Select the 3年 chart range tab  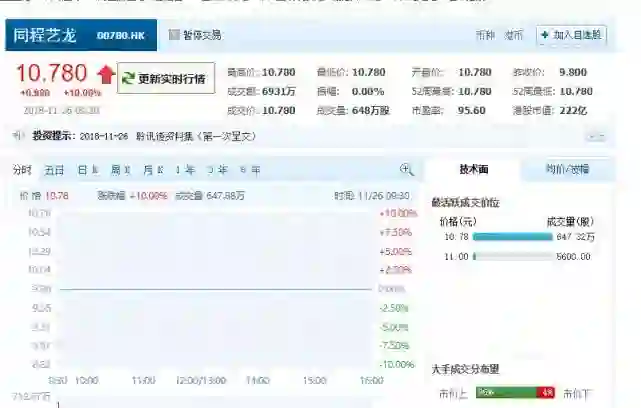[217, 170]
